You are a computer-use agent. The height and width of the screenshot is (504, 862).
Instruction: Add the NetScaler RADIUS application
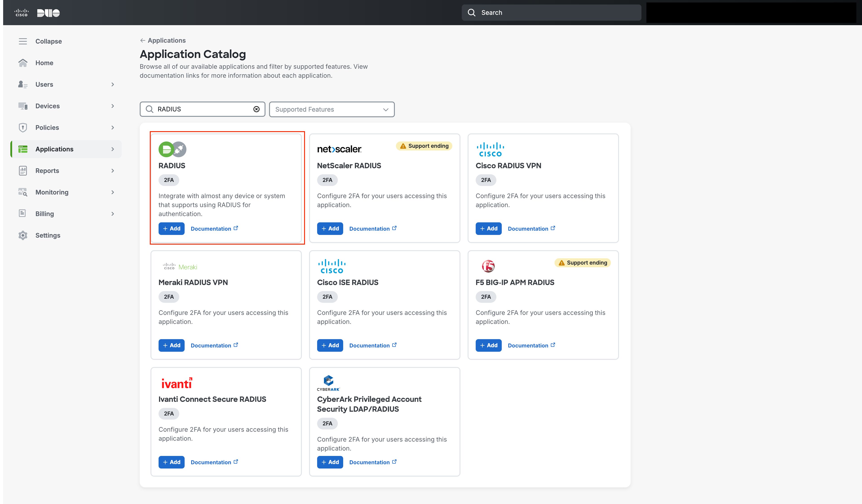point(330,229)
